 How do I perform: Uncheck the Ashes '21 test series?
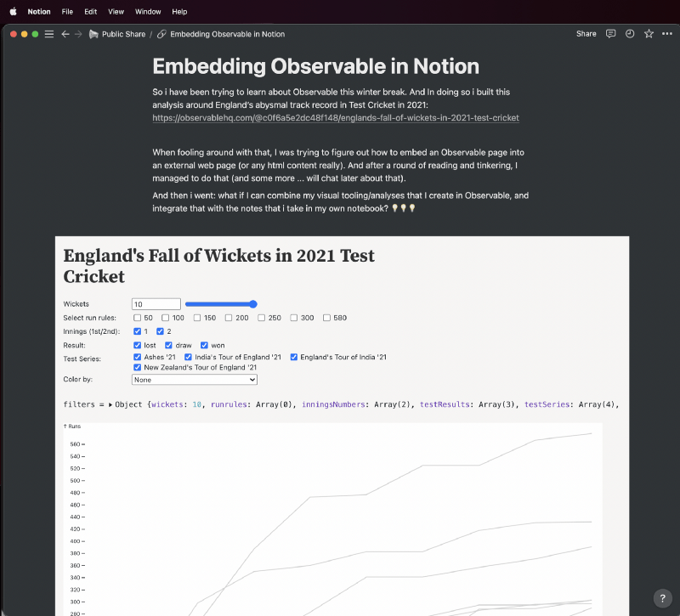point(138,358)
